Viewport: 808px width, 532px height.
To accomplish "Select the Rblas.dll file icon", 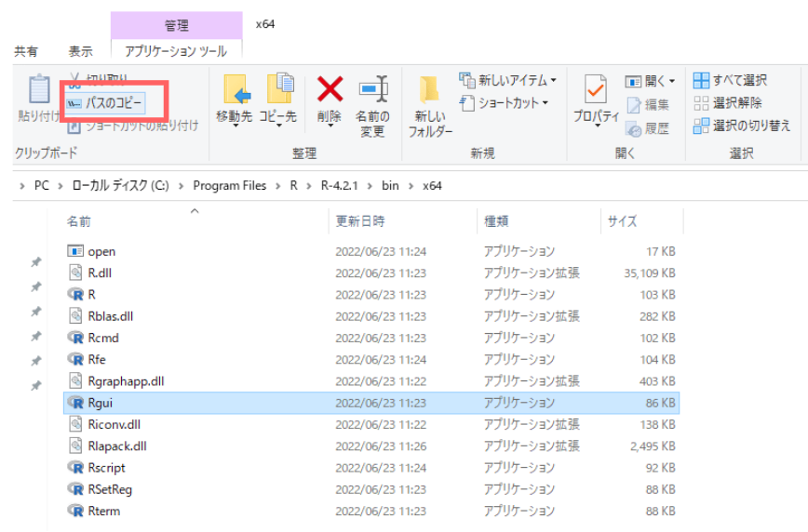I will pyautogui.click(x=75, y=316).
